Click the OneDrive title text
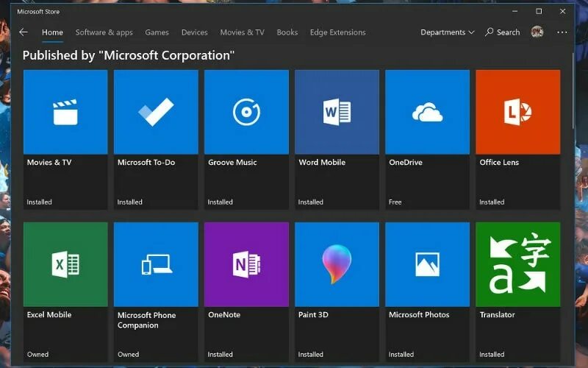 [406, 162]
